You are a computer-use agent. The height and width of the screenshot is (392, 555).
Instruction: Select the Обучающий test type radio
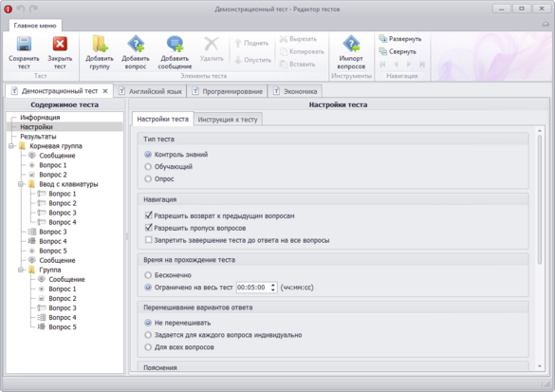[148, 167]
